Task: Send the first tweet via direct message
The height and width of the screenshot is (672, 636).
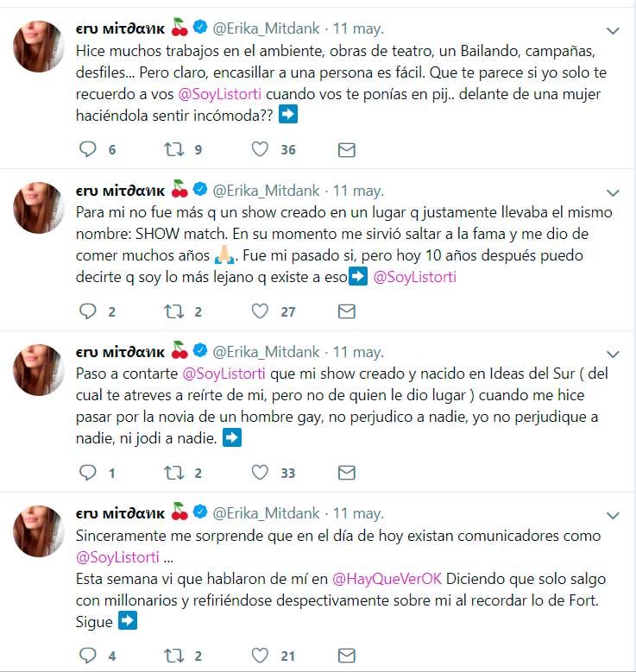Action: pos(347,150)
